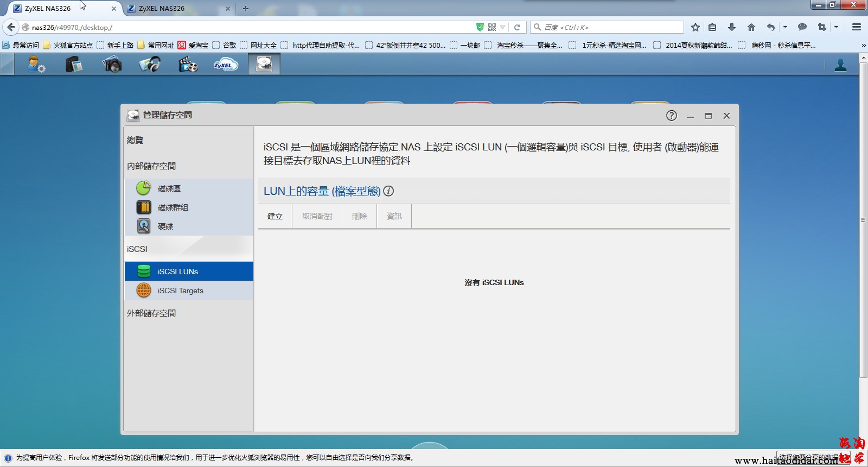Open the Firefox hamburger menu

pos(857,27)
